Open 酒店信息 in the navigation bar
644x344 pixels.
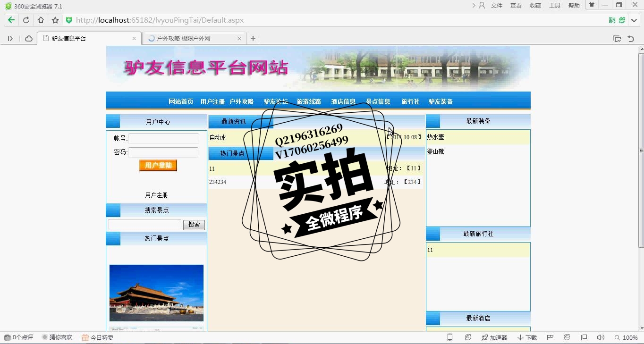point(343,101)
